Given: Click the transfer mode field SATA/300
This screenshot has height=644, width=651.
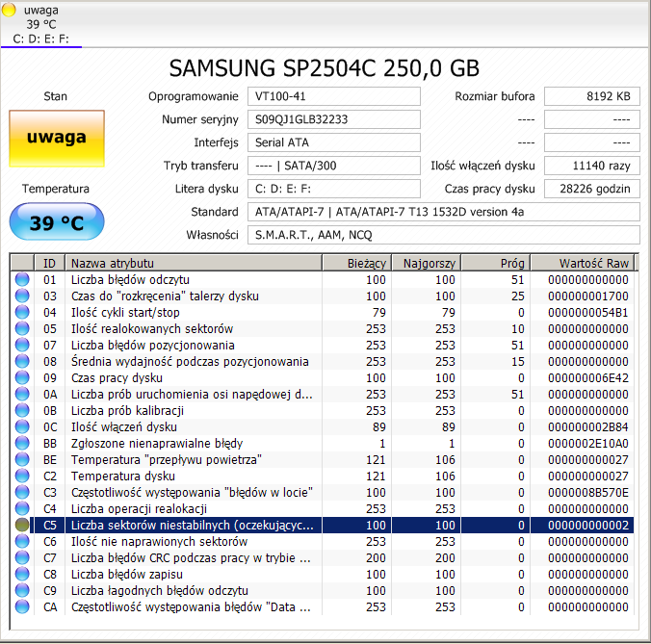Looking at the screenshot, I should (334, 166).
